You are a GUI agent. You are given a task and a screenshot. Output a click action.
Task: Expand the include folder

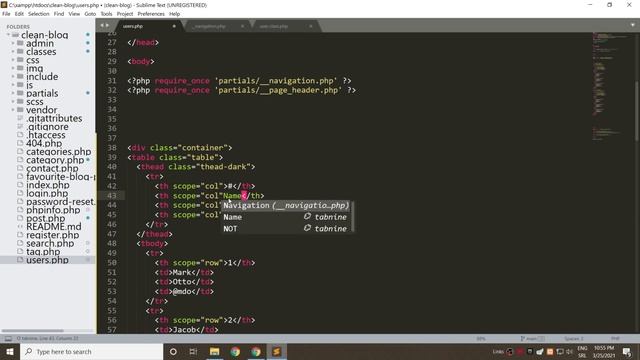[x=13, y=77]
